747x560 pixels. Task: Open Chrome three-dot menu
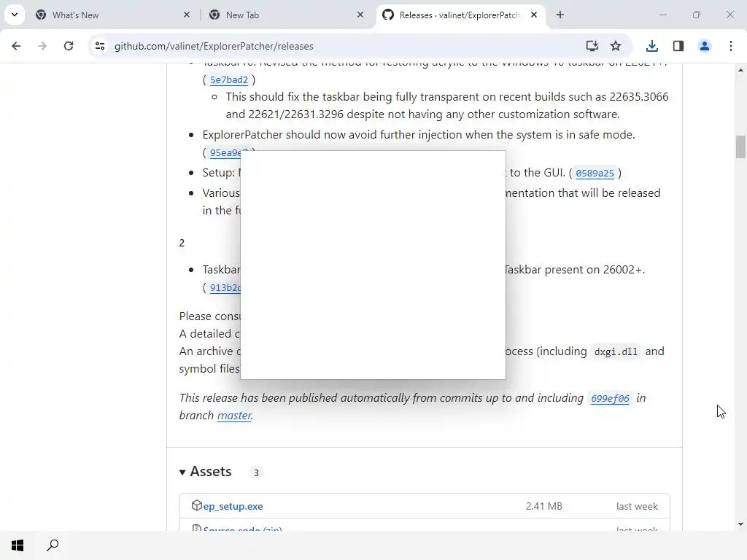(731, 46)
